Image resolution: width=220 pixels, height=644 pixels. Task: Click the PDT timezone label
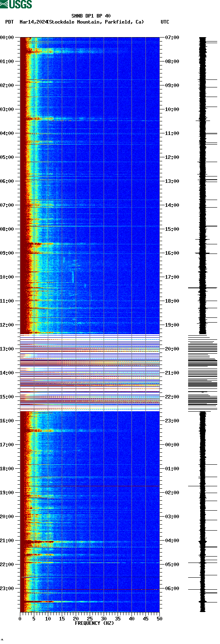click(x=9, y=22)
